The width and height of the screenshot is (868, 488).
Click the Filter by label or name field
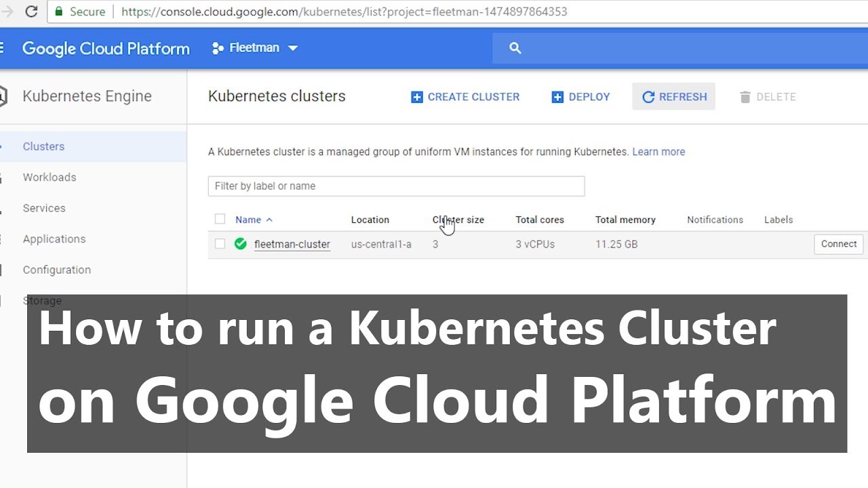tap(396, 186)
